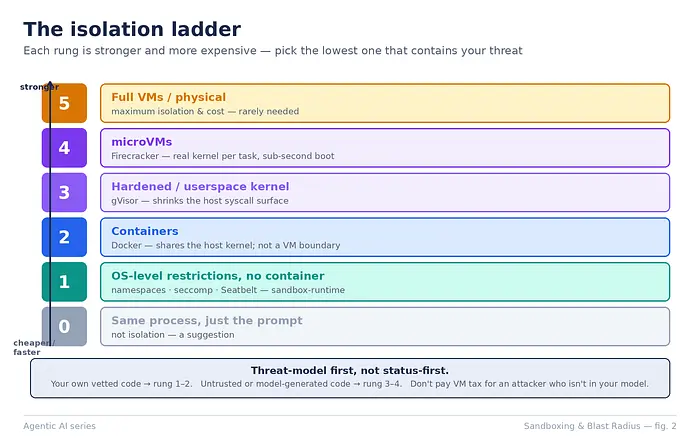Click the 'cheaper / faster' axis label
The height and width of the screenshot is (440, 700).
click(34, 347)
